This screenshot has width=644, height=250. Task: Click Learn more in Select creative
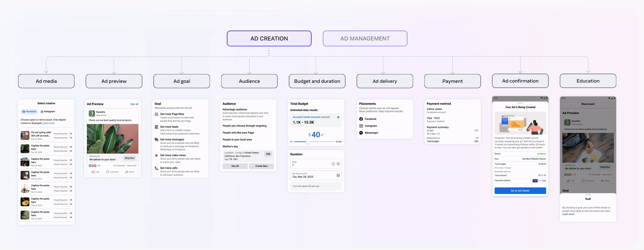pyautogui.click(x=49, y=123)
